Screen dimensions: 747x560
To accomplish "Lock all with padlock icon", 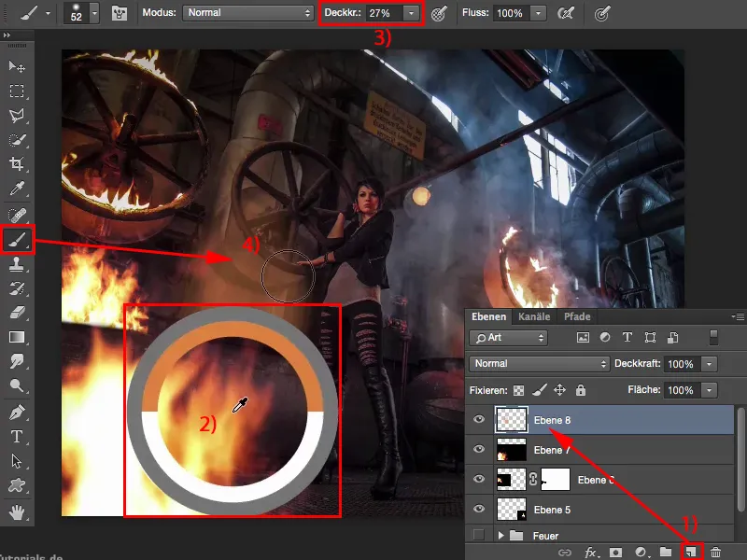I will click(580, 390).
